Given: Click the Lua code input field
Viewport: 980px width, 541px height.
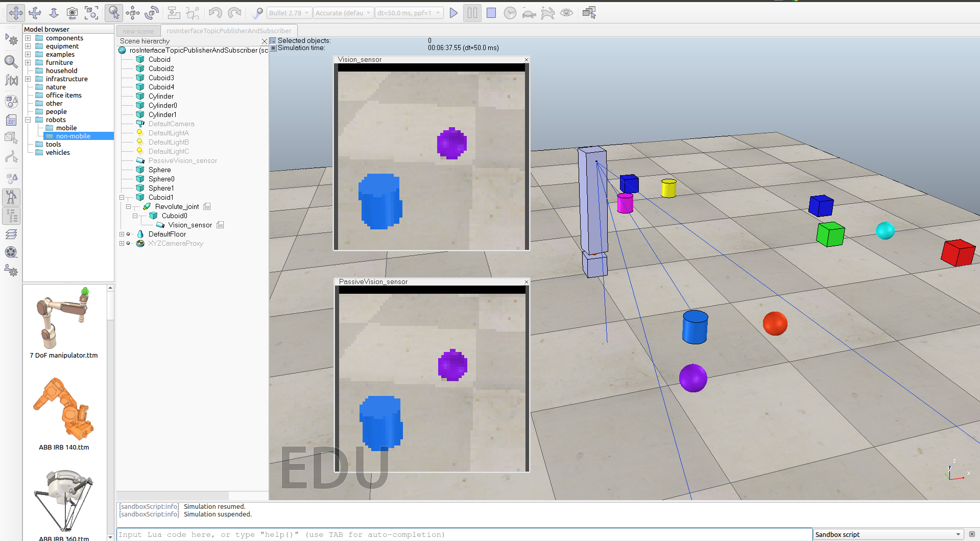Looking at the screenshot, I should point(464,534).
